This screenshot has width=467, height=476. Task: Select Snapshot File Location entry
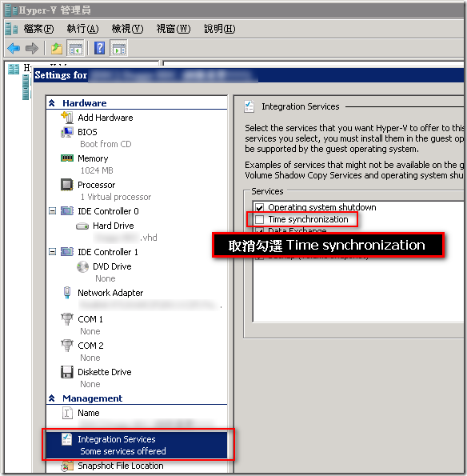click(121, 466)
